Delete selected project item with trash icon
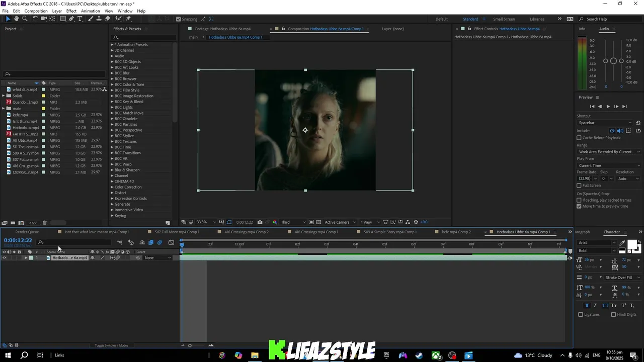The image size is (644, 362). point(44,223)
